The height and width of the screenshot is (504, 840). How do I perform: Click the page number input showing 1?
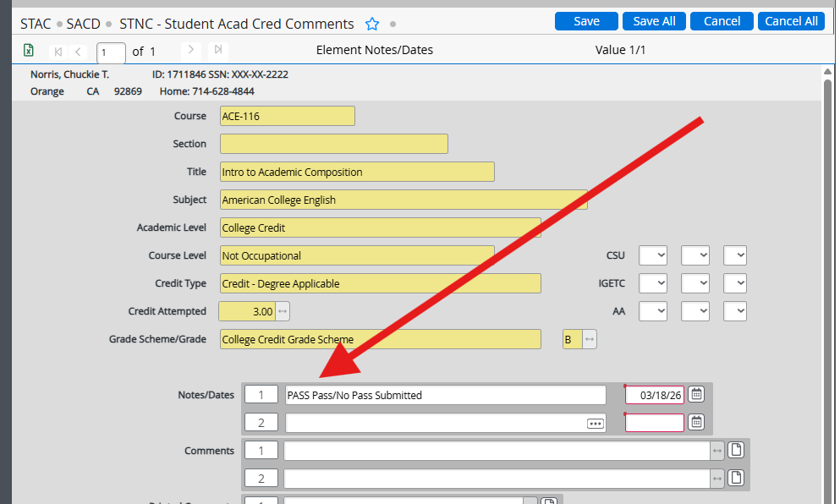(x=110, y=51)
